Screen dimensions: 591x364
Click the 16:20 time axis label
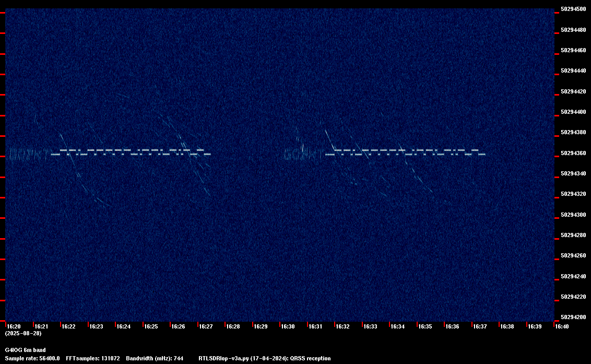(x=14, y=326)
